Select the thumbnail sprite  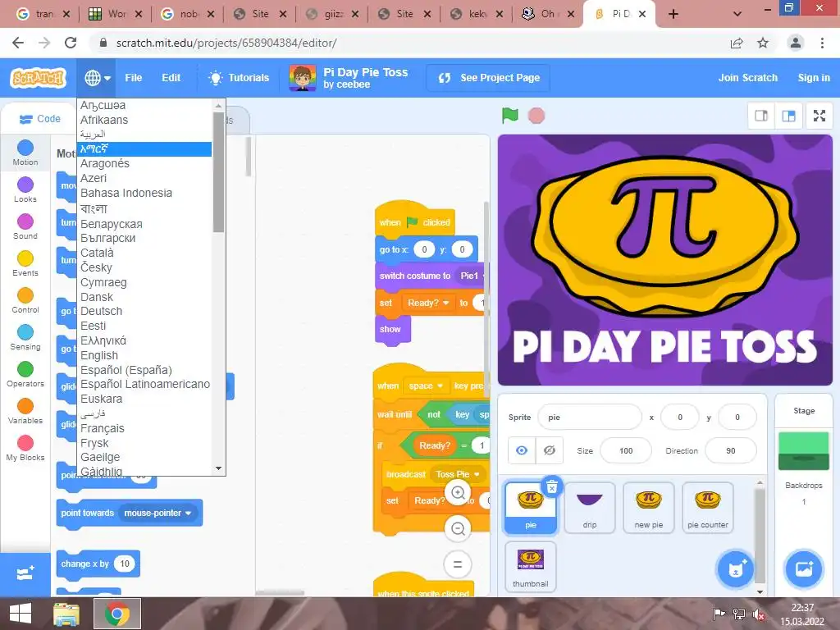tap(531, 567)
